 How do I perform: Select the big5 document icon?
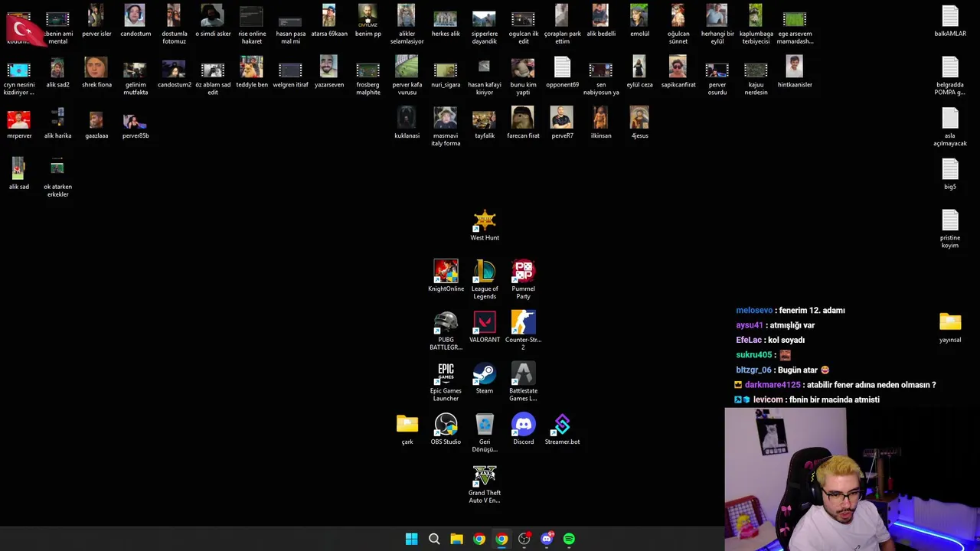click(950, 174)
